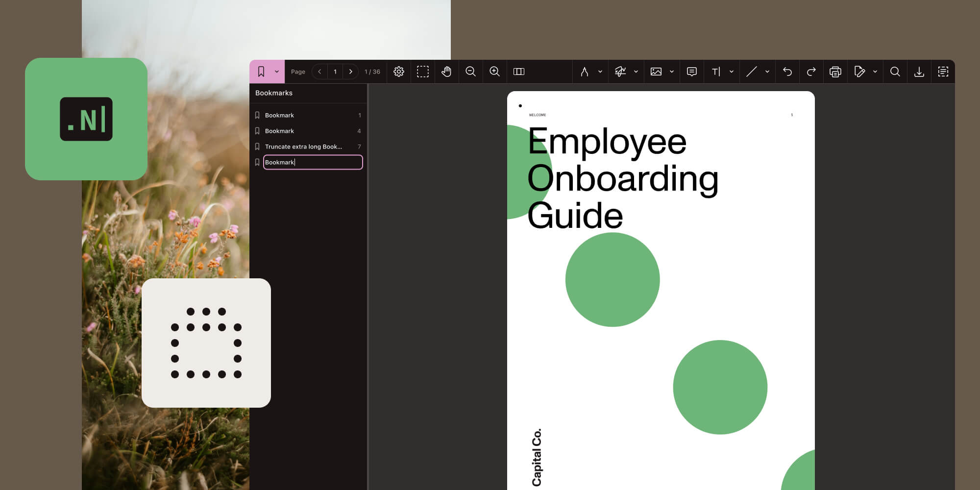Viewport: 980px width, 490px height.
Task: Expand the line tool dropdown arrow
Action: 767,72
